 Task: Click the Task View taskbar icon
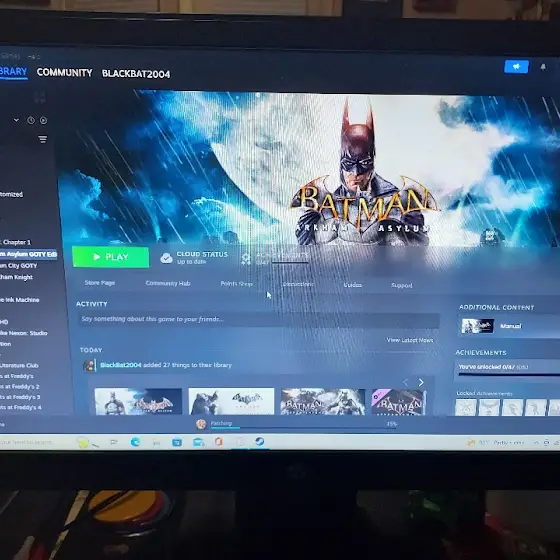pyautogui.click(x=114, y=442)
